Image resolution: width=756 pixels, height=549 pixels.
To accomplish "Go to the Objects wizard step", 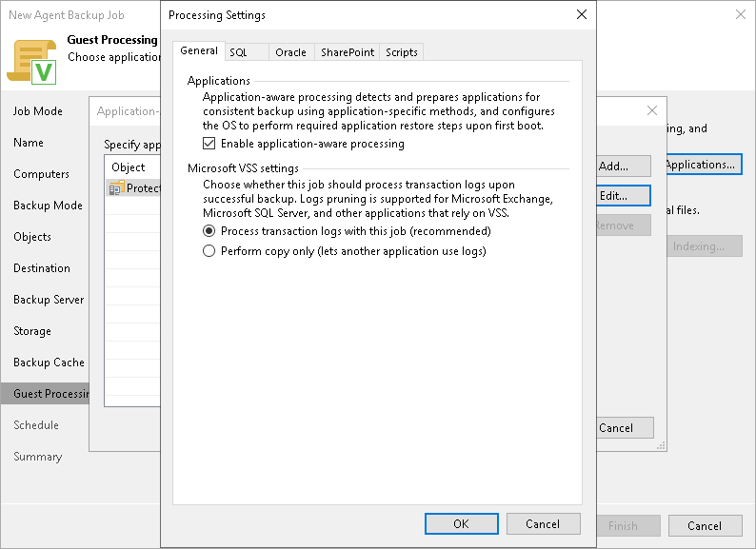I will pyautogui.click(x=32, y=237).
